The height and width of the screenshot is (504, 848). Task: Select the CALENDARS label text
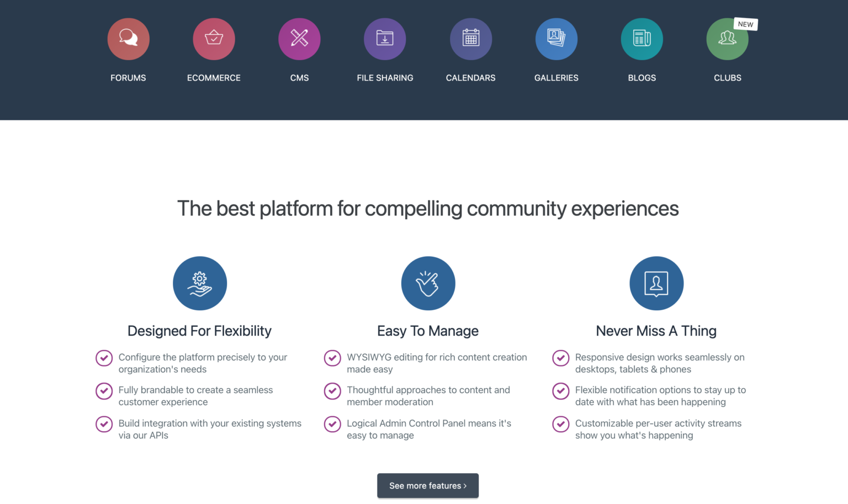[470, 78]
